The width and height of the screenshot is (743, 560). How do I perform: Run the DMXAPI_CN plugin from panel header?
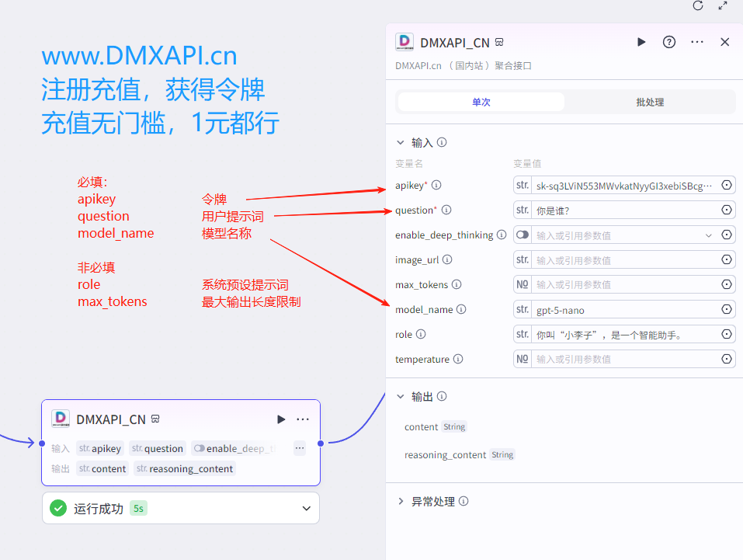pos(641,42)
